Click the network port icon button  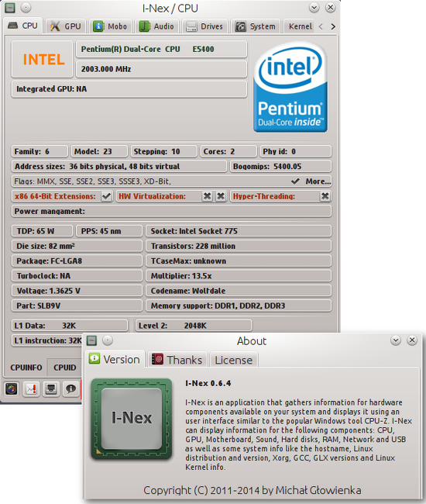(x=51, y=389)
